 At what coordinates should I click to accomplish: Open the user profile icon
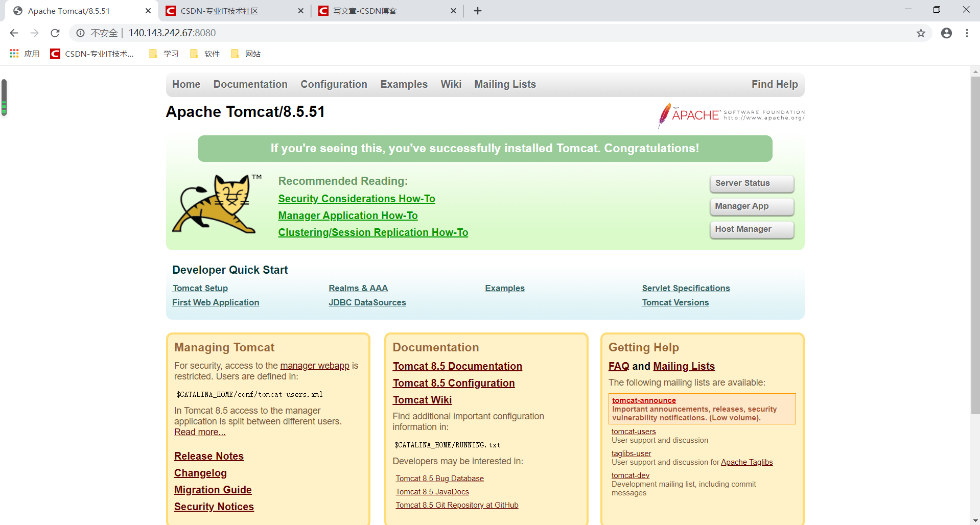(946, 33)
